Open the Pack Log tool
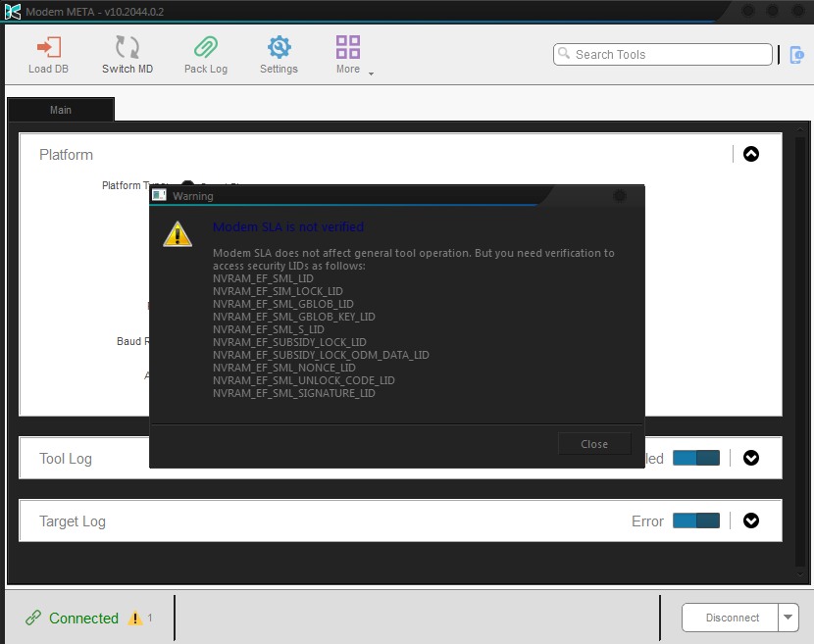 (x=206, y=54)
